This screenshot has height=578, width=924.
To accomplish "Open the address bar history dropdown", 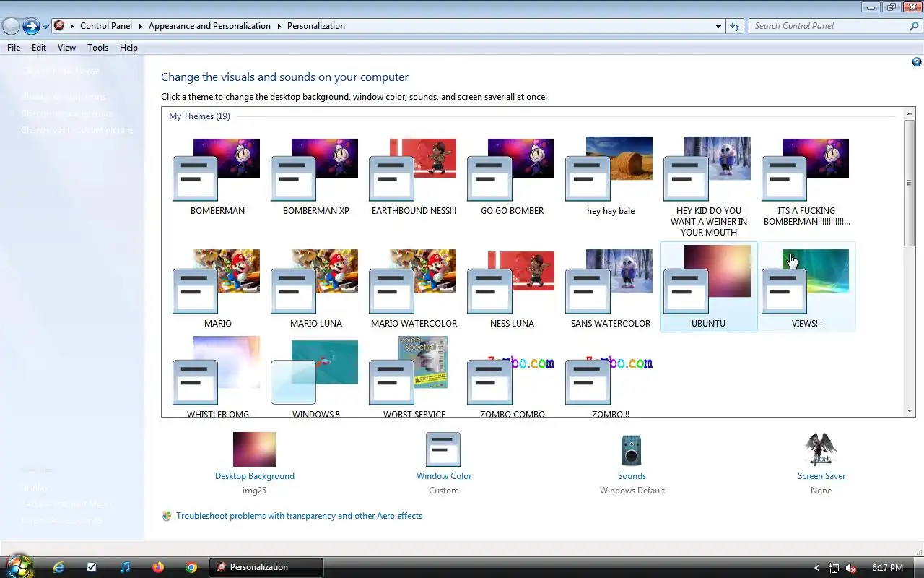I will click(718, 26).
